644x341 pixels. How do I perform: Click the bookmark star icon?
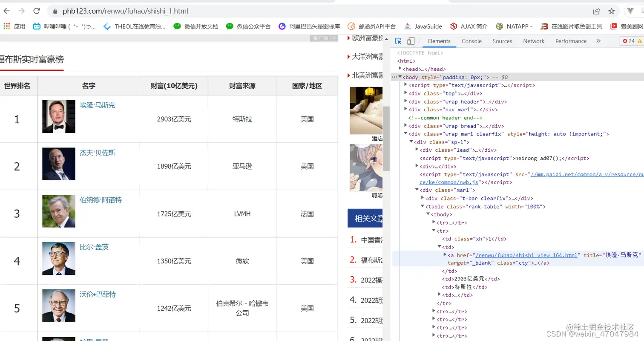coord(612,11)
